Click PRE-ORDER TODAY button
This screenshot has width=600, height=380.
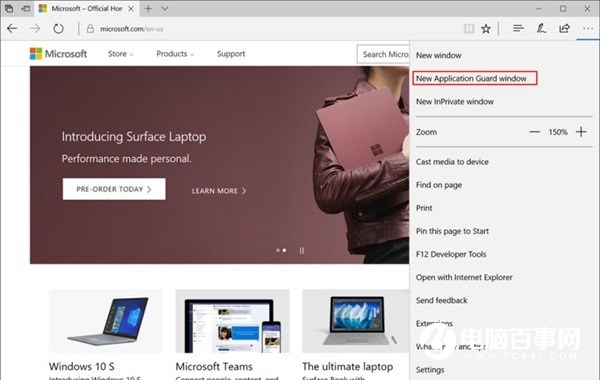click(114, 189)
